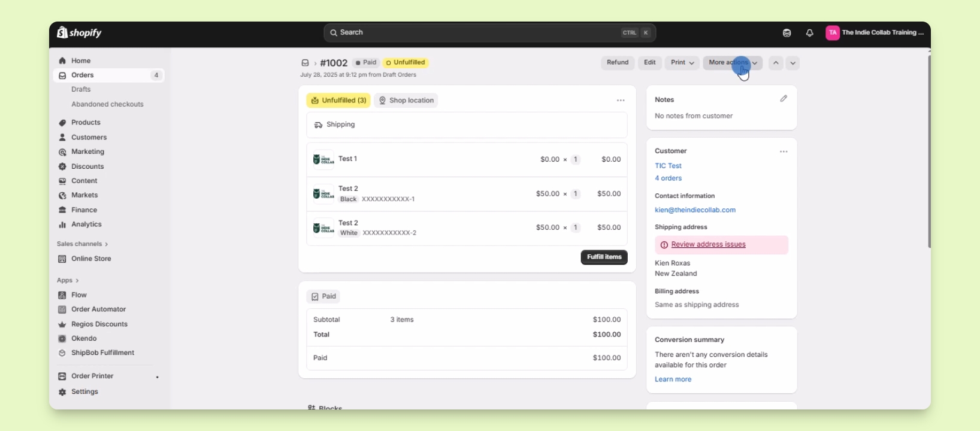Open the TIC Test customer link
This screenshot has width=980, height=431.
tap(668, 166)
